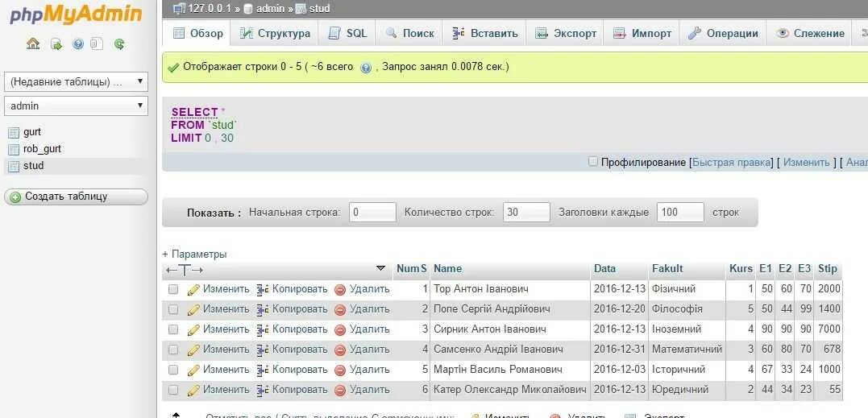The width and height of the screenshot is (868, 418).
Task: Sort by the Fakult column header
Action: pyautogui.click(x=667, y=269)
